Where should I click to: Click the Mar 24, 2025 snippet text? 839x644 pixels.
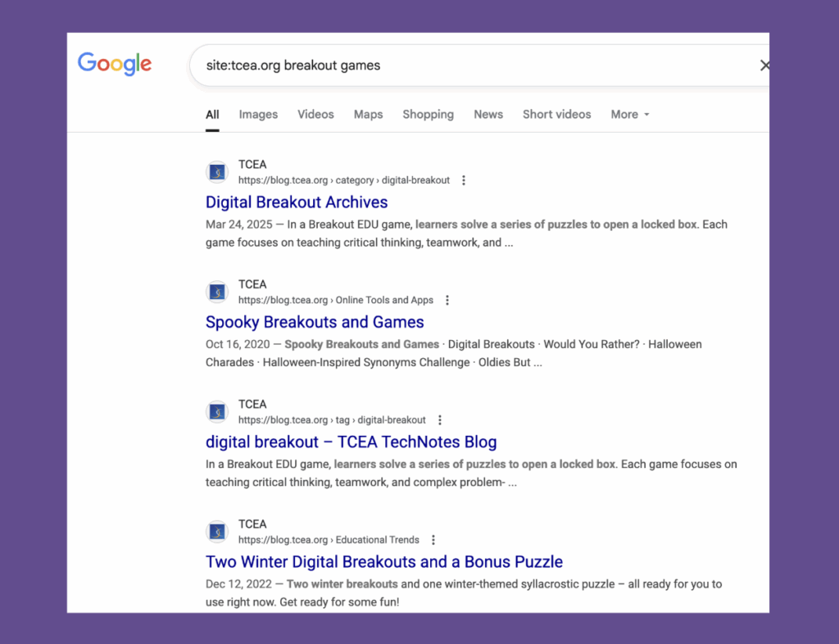tap(466, 234)
